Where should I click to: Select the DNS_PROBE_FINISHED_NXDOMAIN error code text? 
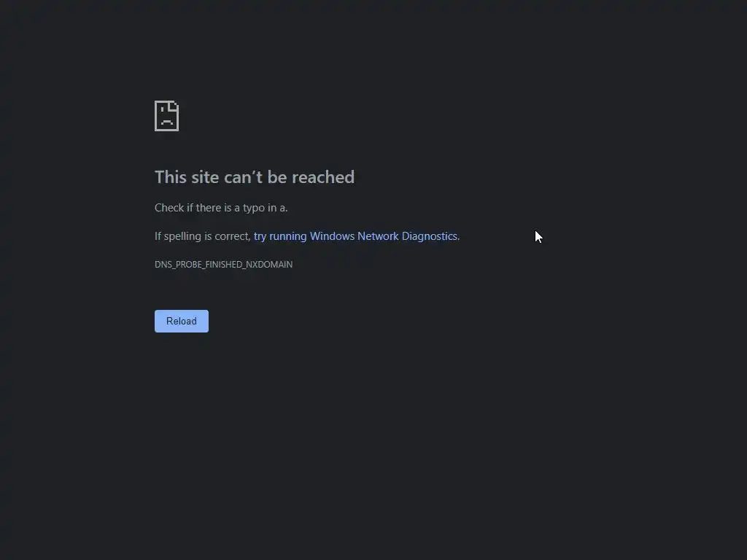coord(223,264)
